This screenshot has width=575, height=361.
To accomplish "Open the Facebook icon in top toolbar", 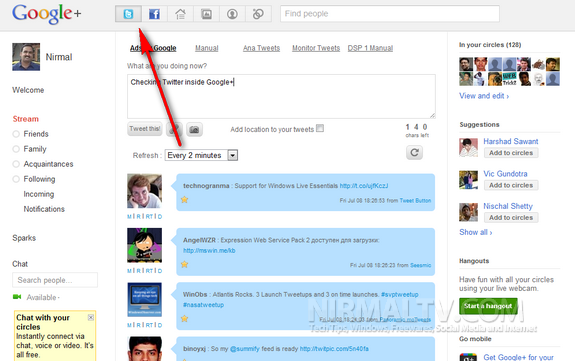I will tap(154, 14).
